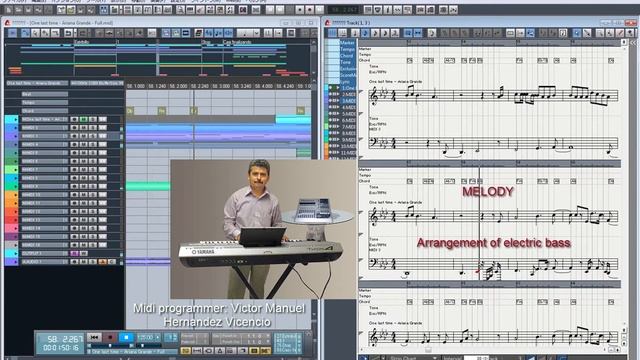Expand the AUDIO 1 track row arrow
This screenshot has height=360, width=640.
click(16, 262)
